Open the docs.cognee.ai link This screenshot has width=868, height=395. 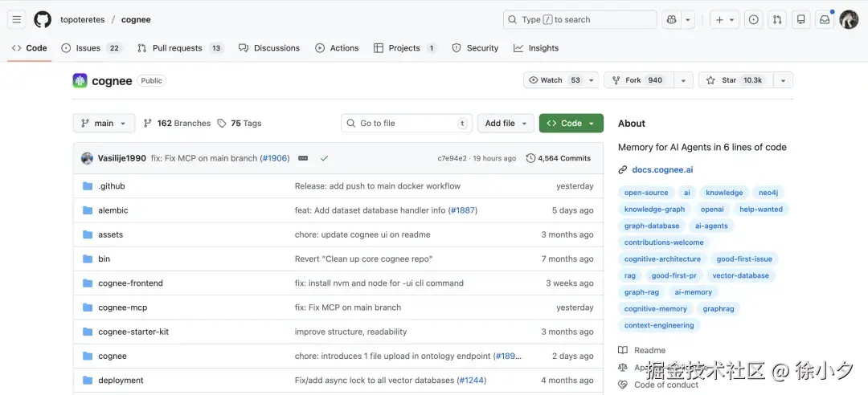tap(661, 170)
